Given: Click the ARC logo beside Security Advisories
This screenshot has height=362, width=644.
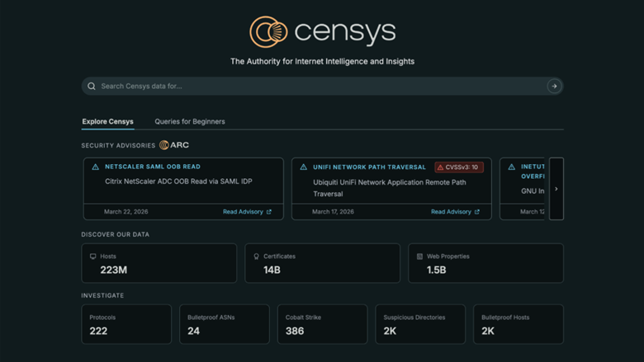Looking at the screenshot, I should [x=174, y=145].
